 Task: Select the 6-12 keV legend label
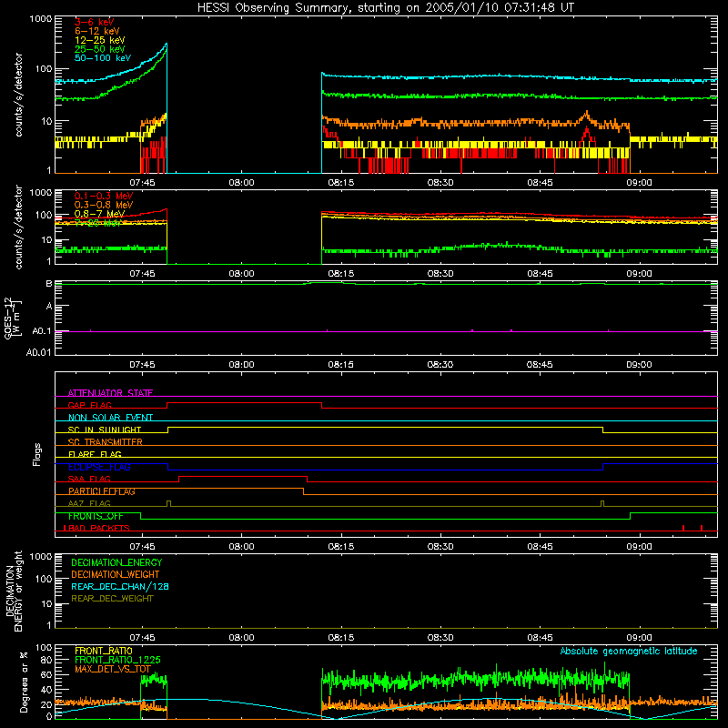tap(97, 31)
